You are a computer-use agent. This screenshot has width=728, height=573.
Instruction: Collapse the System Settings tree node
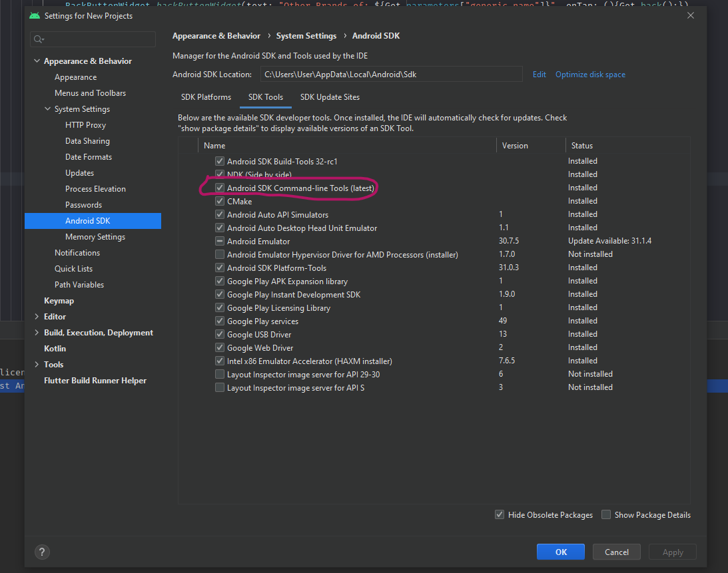[47, 108]
